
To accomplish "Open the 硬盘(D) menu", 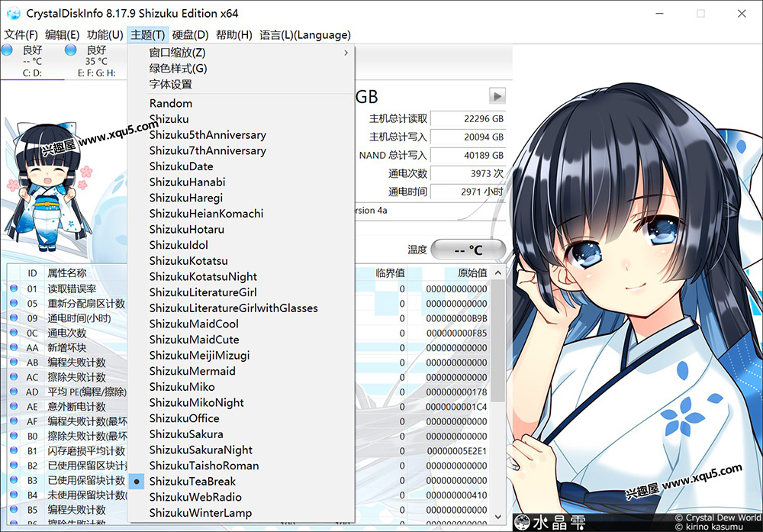I will tap(190, 35).
